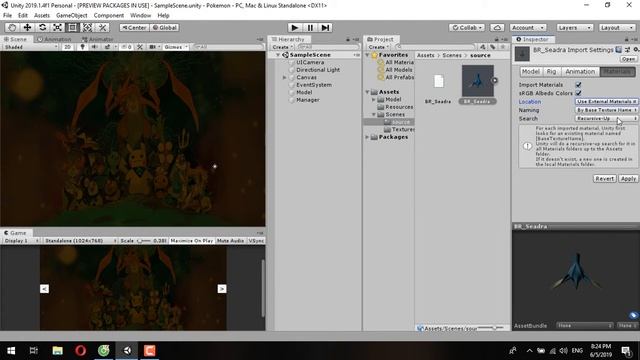Open the Collab dropdown

pos(467,27)
